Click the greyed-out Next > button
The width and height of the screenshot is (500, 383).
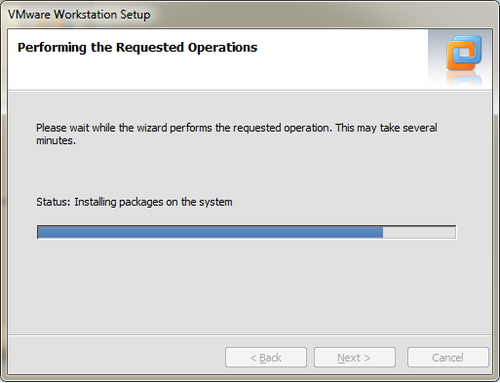pyautogui.click(x=355, y=358)
